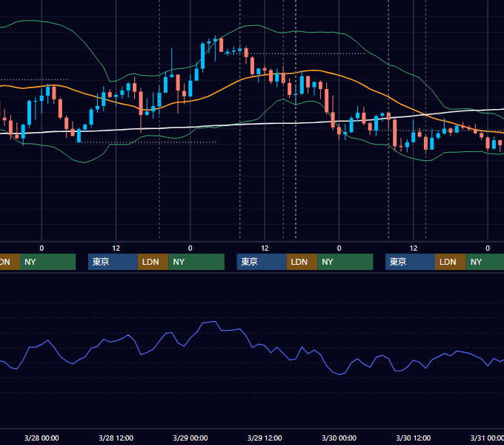Click the hour label 0 above 3/29 00:00
The height and width of the screenshot is (445, 504).
pos(190,248)
